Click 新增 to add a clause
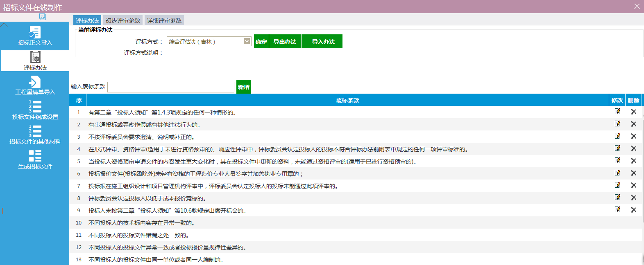The image size is (644, 265). [x=244, y=87]
